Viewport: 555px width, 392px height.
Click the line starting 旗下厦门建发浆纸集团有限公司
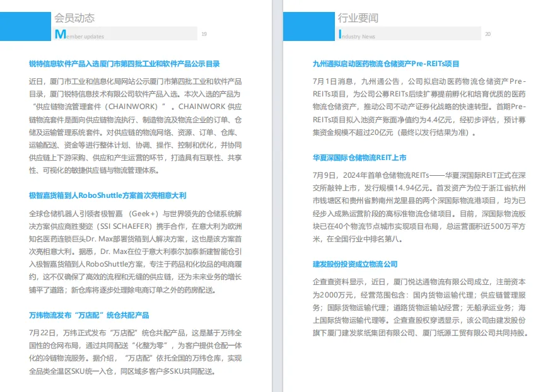420,333
